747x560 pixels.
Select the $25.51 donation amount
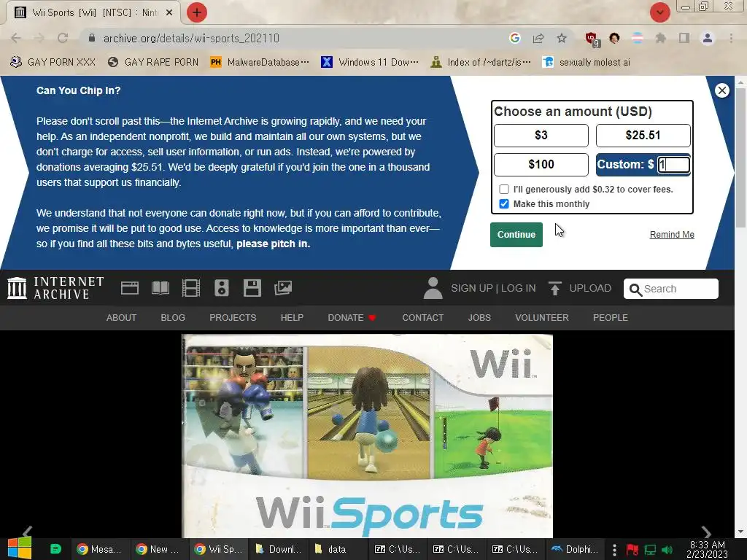(x=643, y=135)
